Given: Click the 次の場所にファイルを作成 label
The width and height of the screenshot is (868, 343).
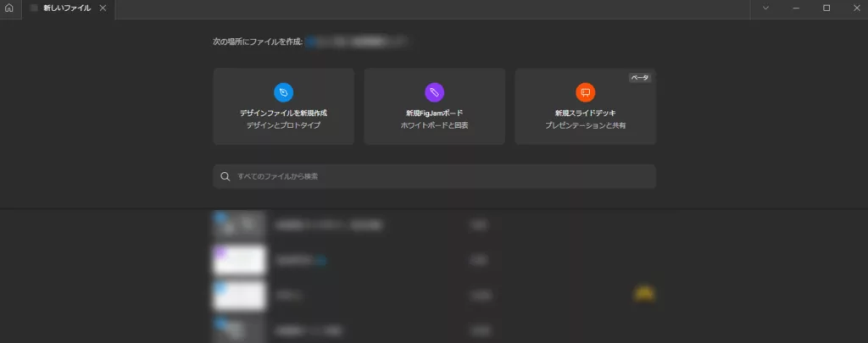Looking at the screenshot, I should pyautogui.click(x=258, y=41).
